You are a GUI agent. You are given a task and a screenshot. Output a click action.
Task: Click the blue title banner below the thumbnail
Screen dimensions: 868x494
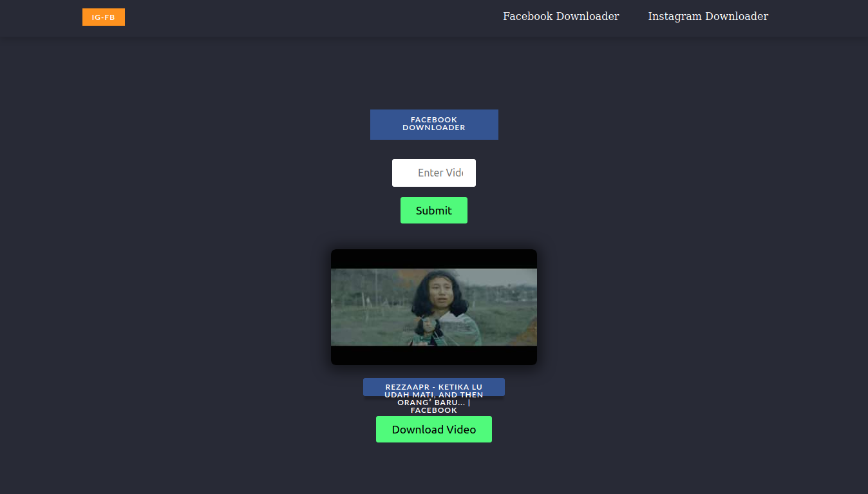pyautogui.click(x=434, y=386)
